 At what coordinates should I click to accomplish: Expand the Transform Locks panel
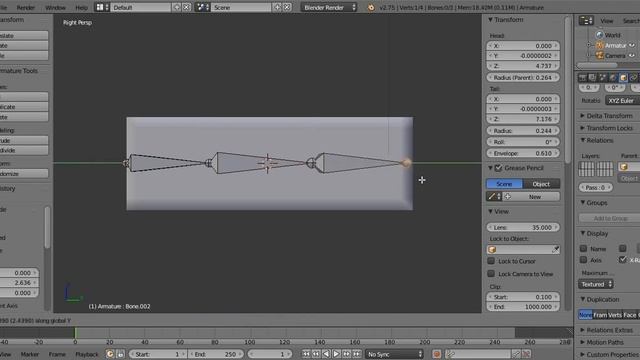coord(583,128)
